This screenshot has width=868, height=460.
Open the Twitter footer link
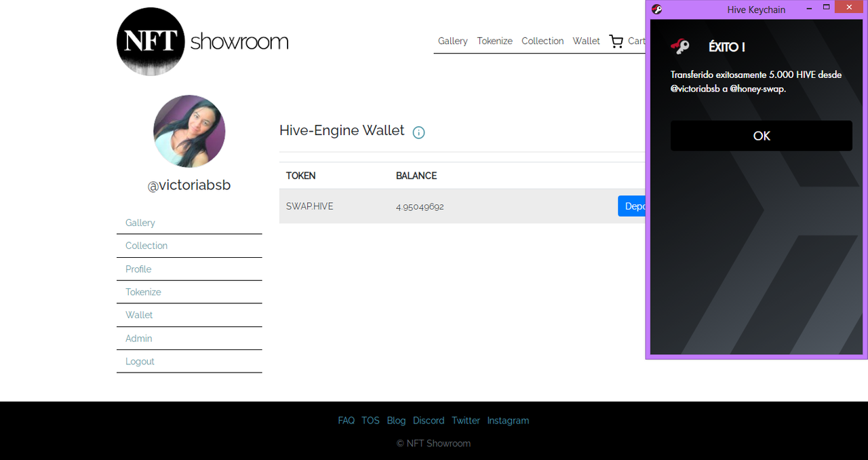[x=466, y=421]
